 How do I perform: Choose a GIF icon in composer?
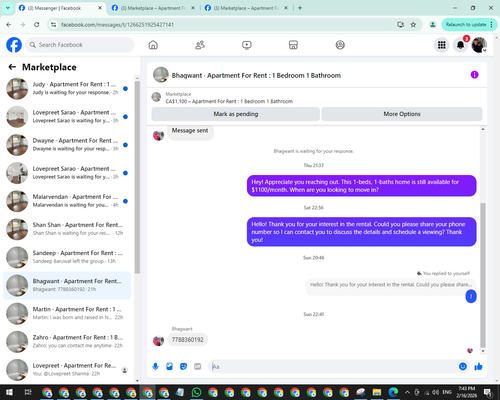[x=197, y=367]
